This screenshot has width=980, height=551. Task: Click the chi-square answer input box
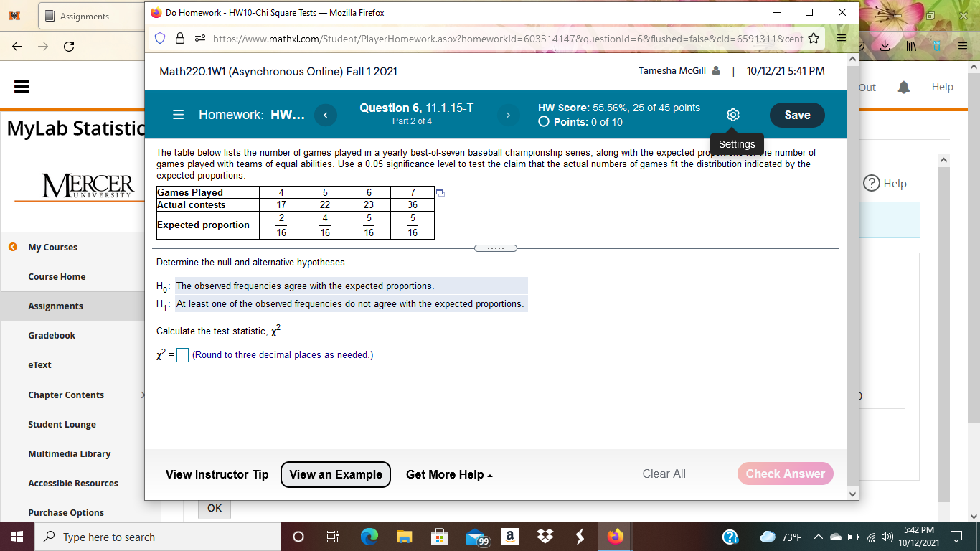coord(182,354)
